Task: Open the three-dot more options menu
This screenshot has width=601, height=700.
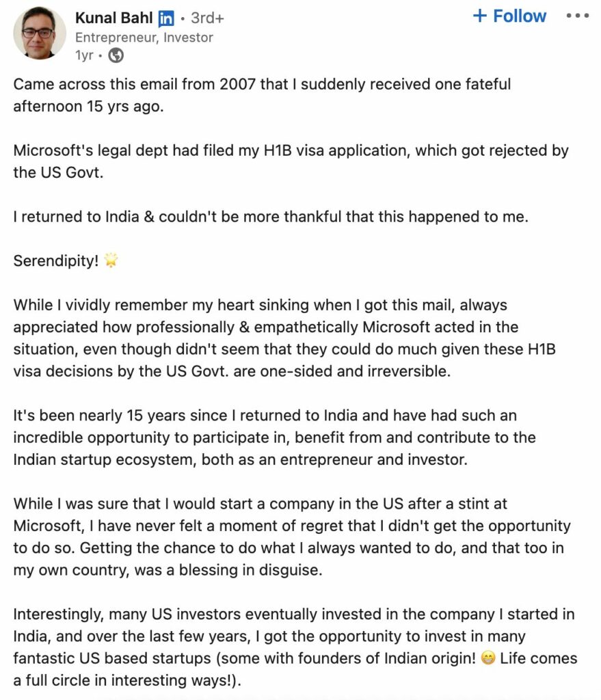Action: tap(578, 16)
